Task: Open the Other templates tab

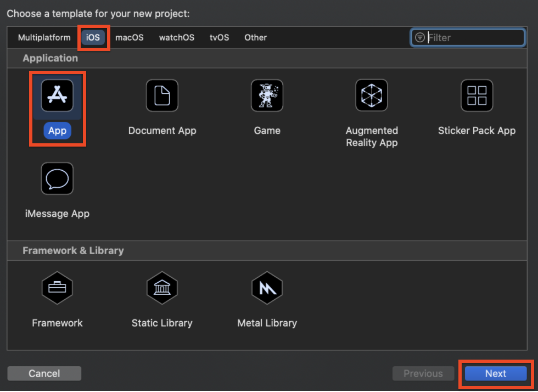Action: point(255,38)
